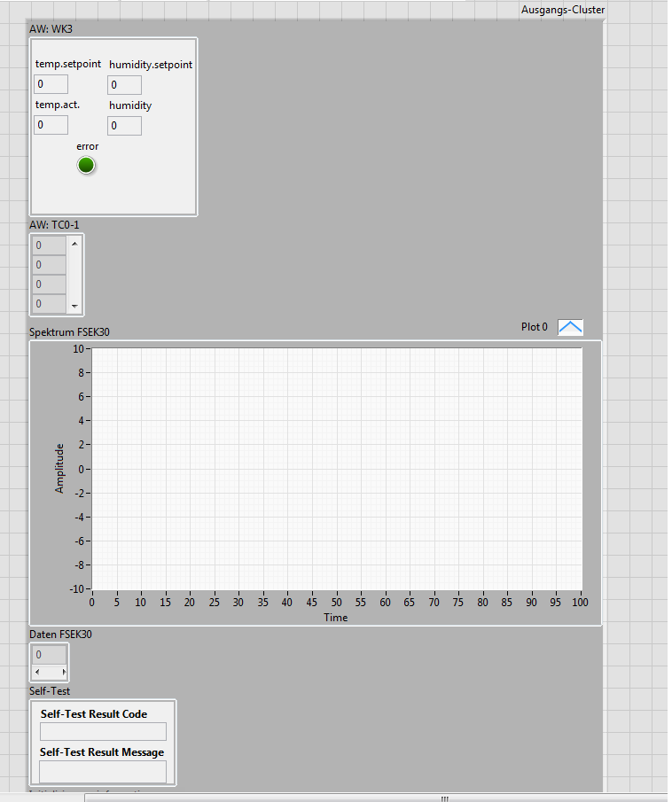This screenshot has height=802, width=672.
Task: Click the Y-axis maximum value 10
Action: click(x=78, y=349)
